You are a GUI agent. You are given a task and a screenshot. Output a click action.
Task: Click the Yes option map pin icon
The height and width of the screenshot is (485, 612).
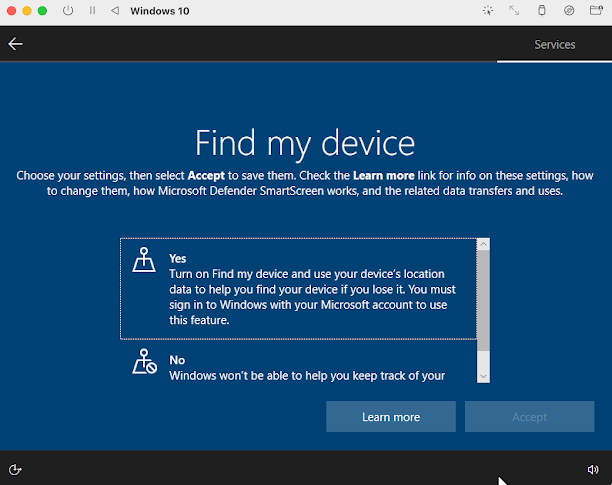[144, 259]
